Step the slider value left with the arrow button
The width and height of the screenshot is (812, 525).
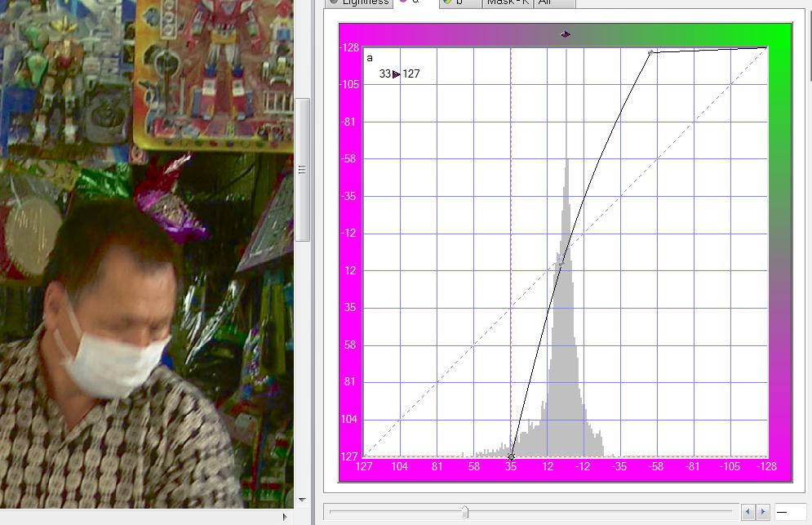(748, 512)
